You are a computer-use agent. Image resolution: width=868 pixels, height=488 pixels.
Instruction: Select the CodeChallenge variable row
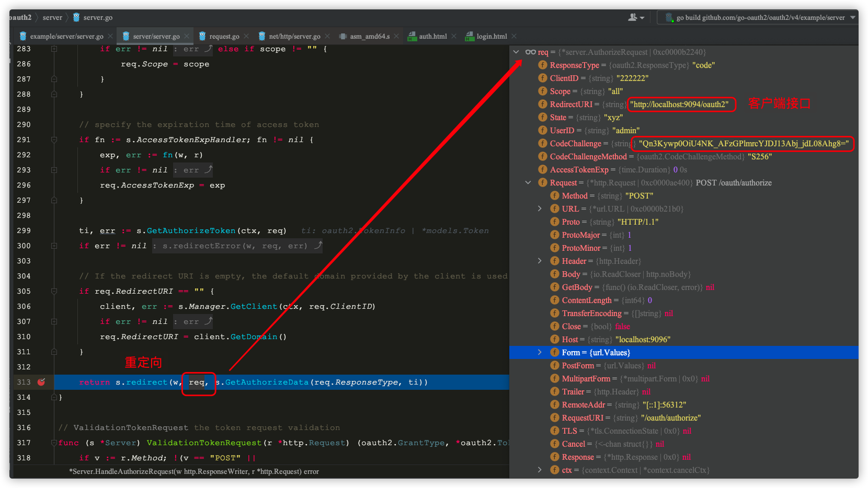point(684,143)
